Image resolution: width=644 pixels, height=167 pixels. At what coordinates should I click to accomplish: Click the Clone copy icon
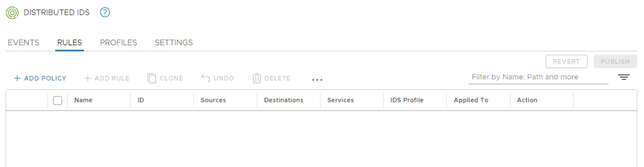pos(151,78)
